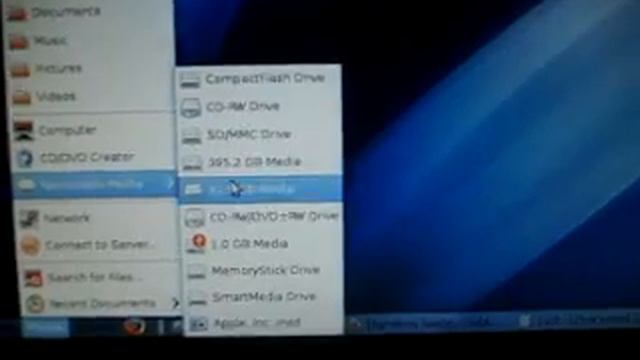Click the SmartMedia Drive icon
640x360 pixels.
pos(198,298)
